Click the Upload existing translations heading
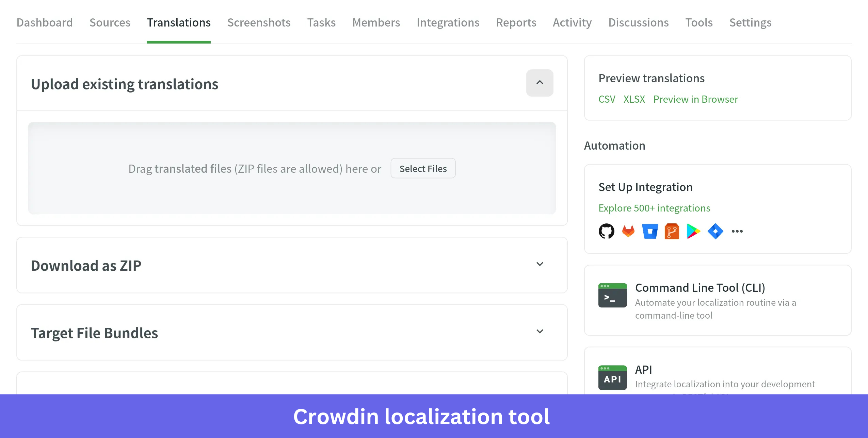This screenshot has height=438, width=868. 125,84
